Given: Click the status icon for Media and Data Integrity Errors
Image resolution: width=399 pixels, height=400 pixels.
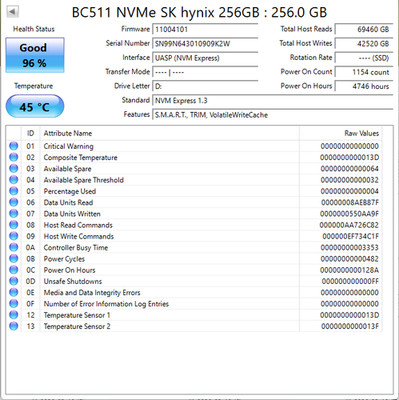Looking at the screenshot, I should pos(14,292).
